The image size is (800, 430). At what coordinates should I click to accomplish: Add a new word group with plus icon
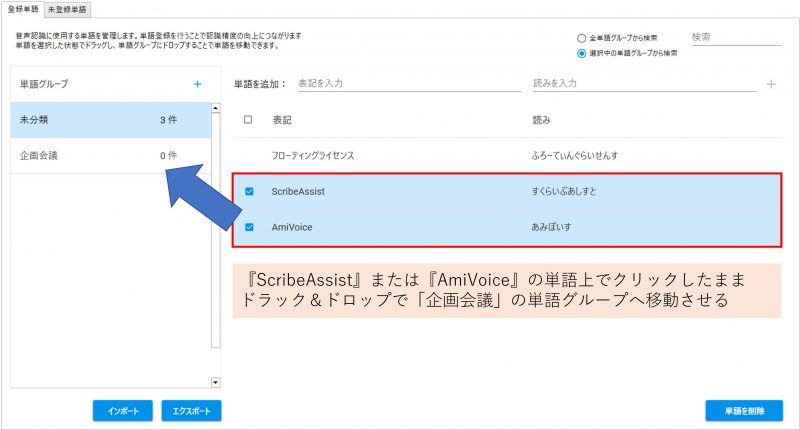[x=197, y=84]
